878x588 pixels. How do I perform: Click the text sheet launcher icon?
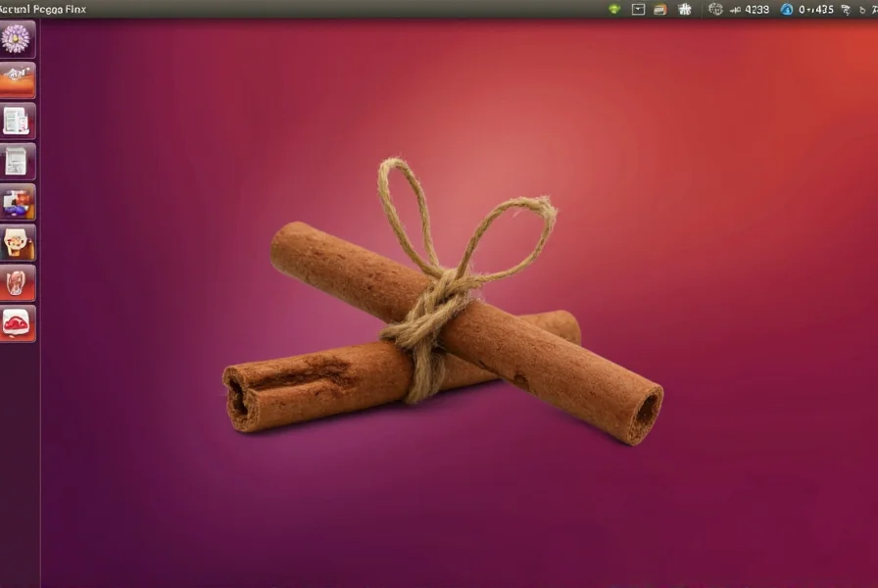[17, 161]
